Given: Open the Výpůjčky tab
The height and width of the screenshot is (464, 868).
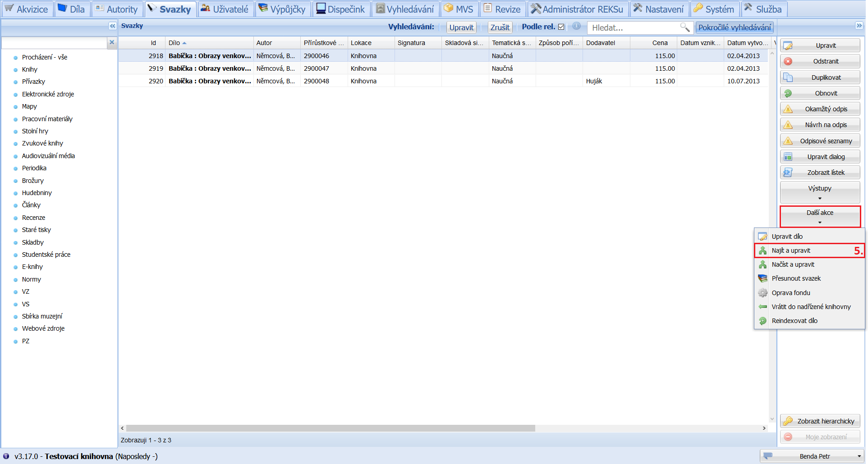Looking at the screenshot, I should click(283, 9).
